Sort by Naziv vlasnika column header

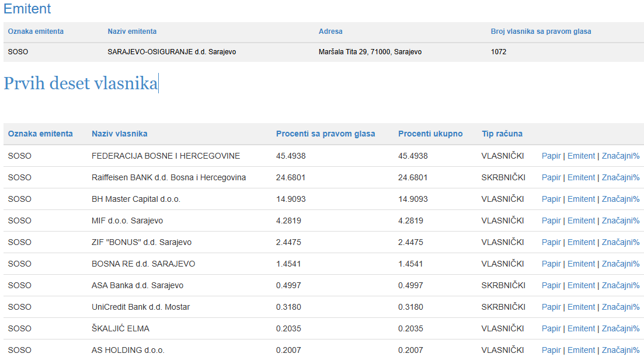coord(119,134)
